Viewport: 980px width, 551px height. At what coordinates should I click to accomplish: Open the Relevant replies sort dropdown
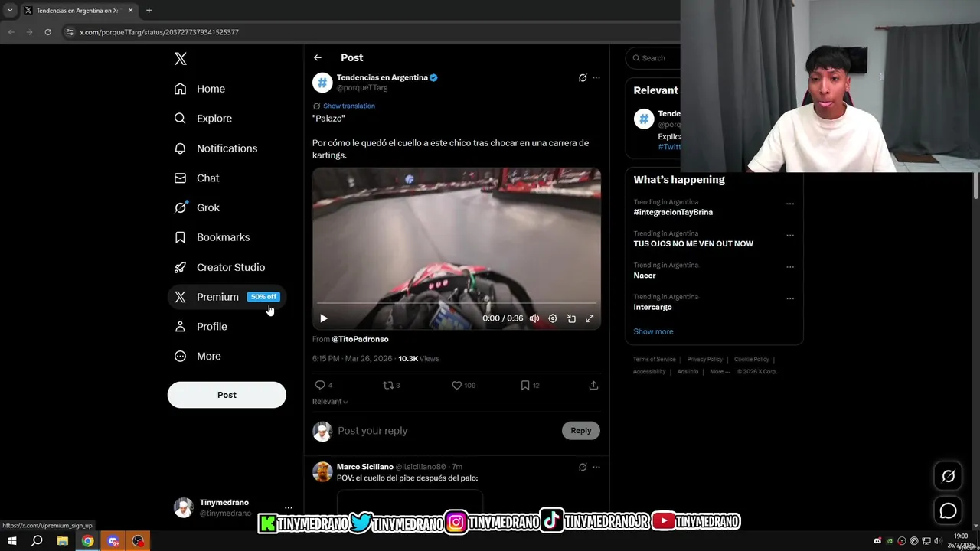tap(330, 402)
